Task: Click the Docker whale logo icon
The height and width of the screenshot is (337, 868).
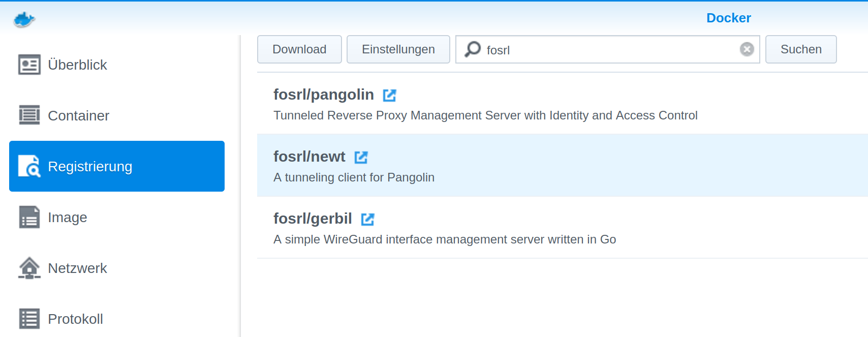Action: (x=24, y=20)
